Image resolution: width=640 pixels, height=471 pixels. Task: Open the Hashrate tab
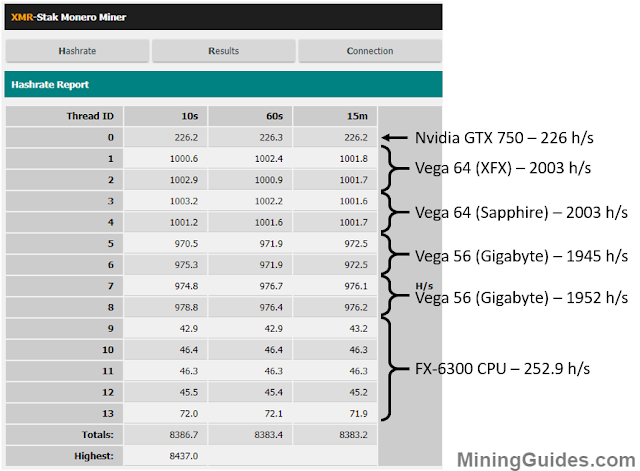pos(77,51)
